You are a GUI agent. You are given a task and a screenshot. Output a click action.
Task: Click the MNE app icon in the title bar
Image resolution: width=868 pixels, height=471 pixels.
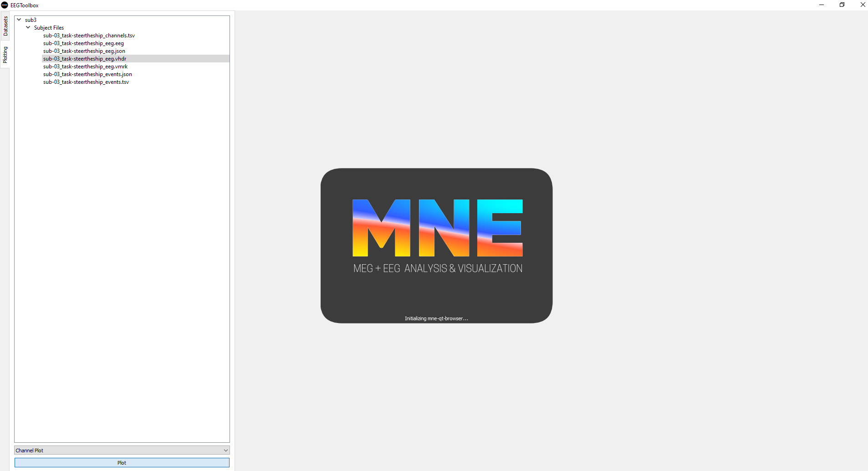point(5,5)
